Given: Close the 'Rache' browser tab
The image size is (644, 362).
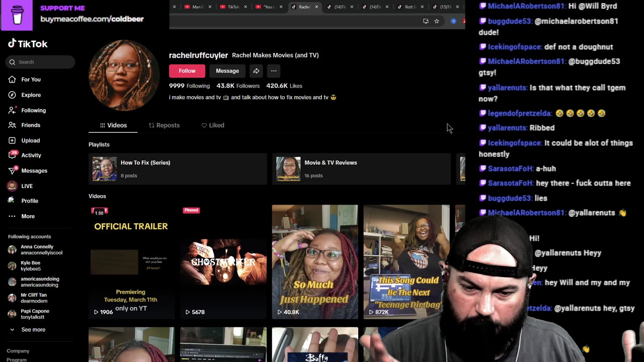Looking at the screenshot, I should pos(316,7).
